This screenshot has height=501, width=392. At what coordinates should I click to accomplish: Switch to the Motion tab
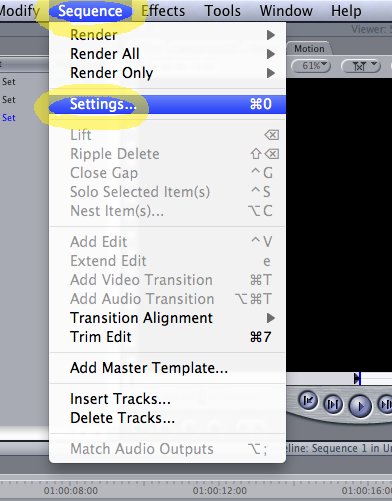pyautogui.click(x=309, y=49)
